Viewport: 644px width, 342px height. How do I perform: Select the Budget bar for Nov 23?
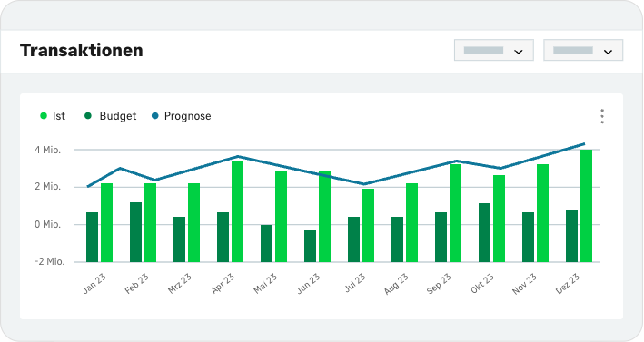[528, 237]
